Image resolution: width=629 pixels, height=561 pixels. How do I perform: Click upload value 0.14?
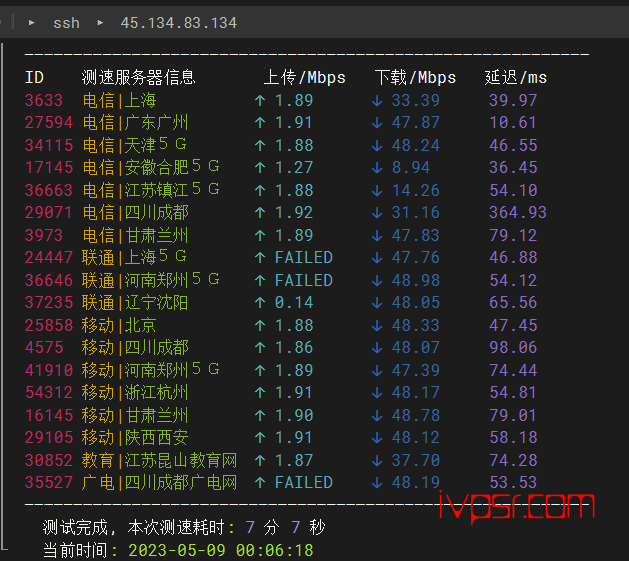pos(294,302)
